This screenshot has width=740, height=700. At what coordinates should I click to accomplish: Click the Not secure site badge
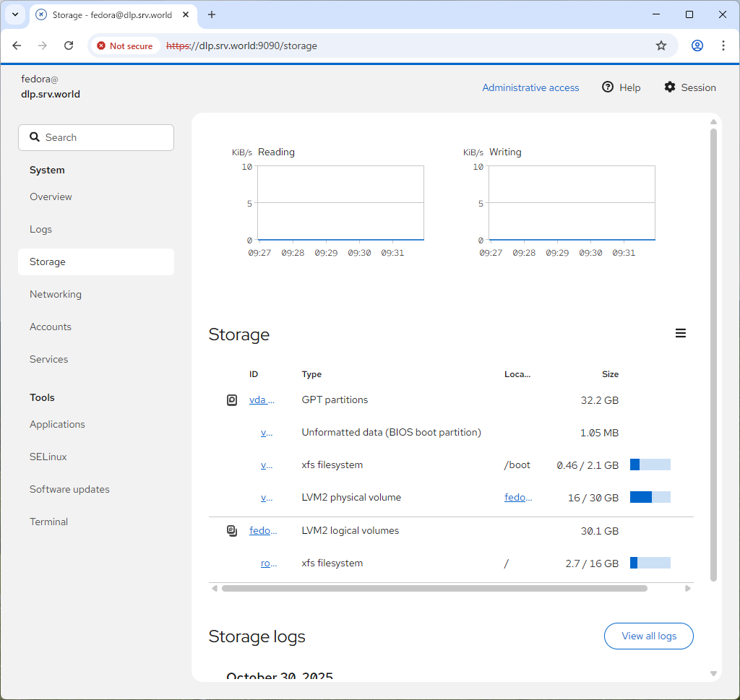click(125, 46)
